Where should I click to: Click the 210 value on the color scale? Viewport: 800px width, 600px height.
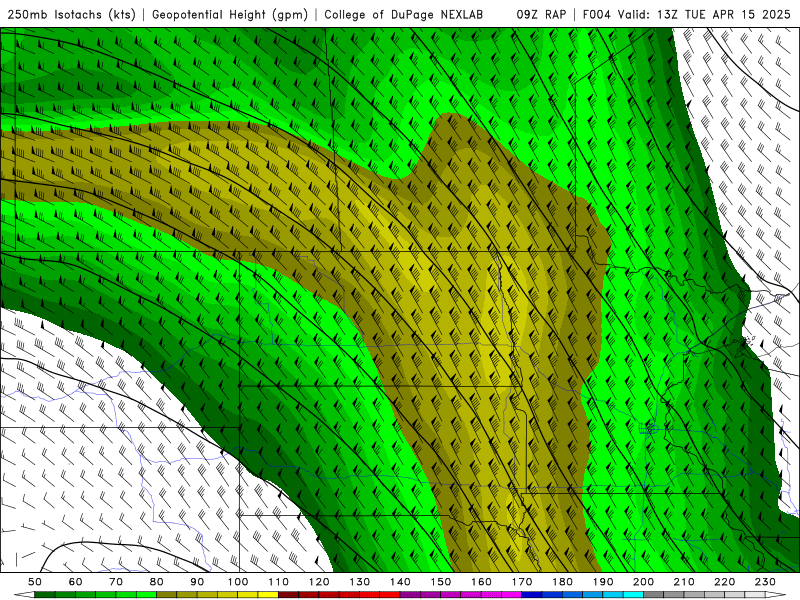click(684, 582)
